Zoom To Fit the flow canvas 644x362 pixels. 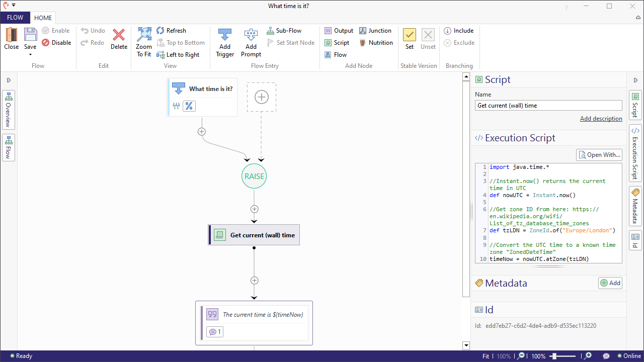144,42
